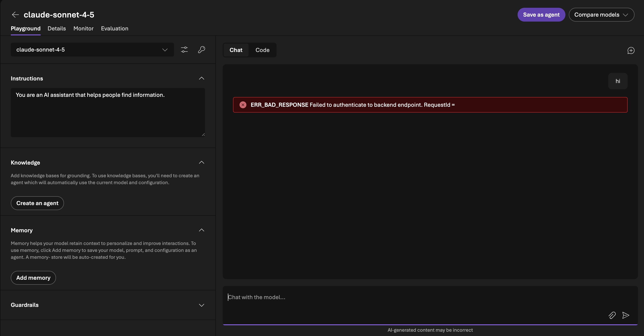Click the Instructions textarea resize handle
644x336 pixels.
coord(203,135)
